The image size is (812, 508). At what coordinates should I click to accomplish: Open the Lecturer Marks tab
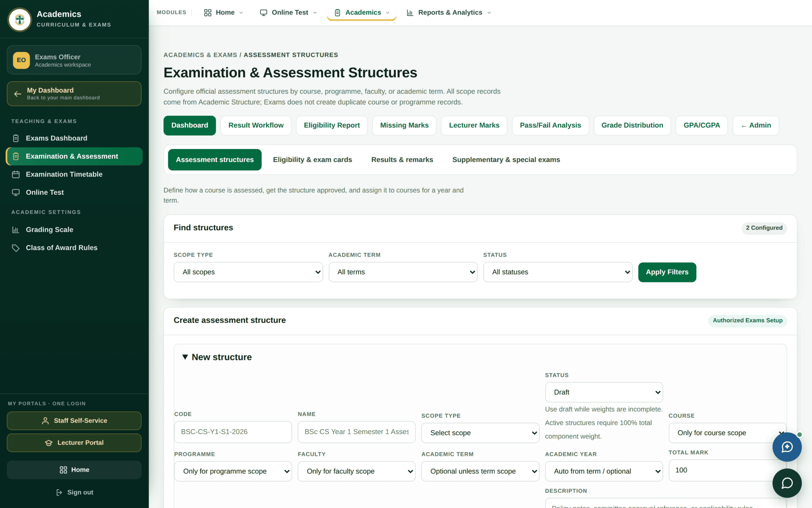click(x=474, y=126)
